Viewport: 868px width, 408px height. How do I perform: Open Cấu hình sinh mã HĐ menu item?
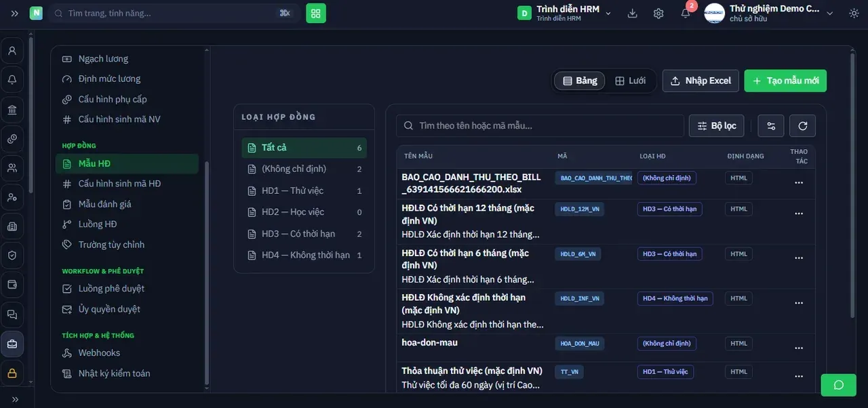coord(127,184)
